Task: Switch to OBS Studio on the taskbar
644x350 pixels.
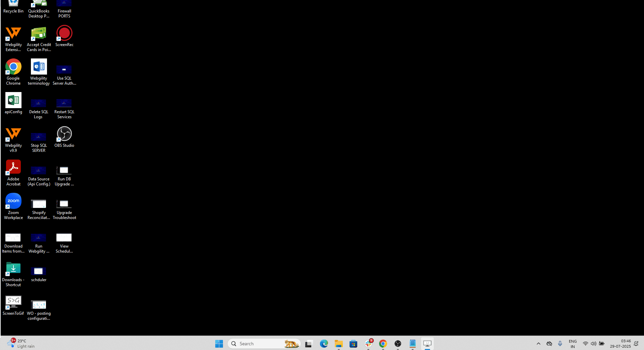Action: tap(398, 344)
